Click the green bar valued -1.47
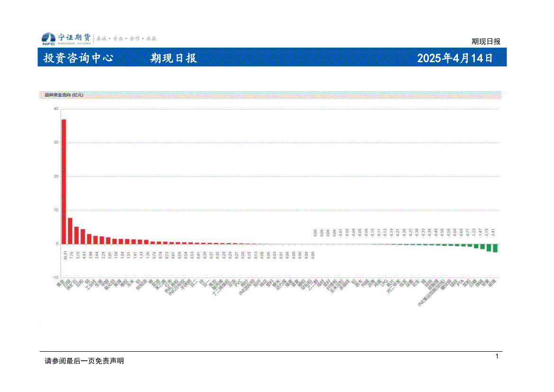 pyautogui.click(x=482, y=246)
